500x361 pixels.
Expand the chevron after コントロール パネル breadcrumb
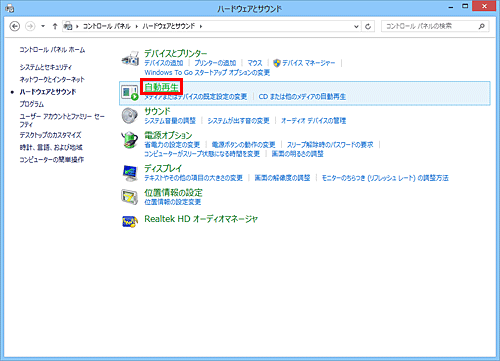137,26
